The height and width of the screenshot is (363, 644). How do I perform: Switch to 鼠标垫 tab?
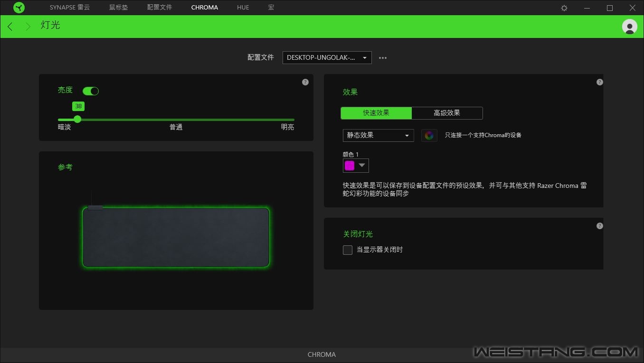coord(118,8)
